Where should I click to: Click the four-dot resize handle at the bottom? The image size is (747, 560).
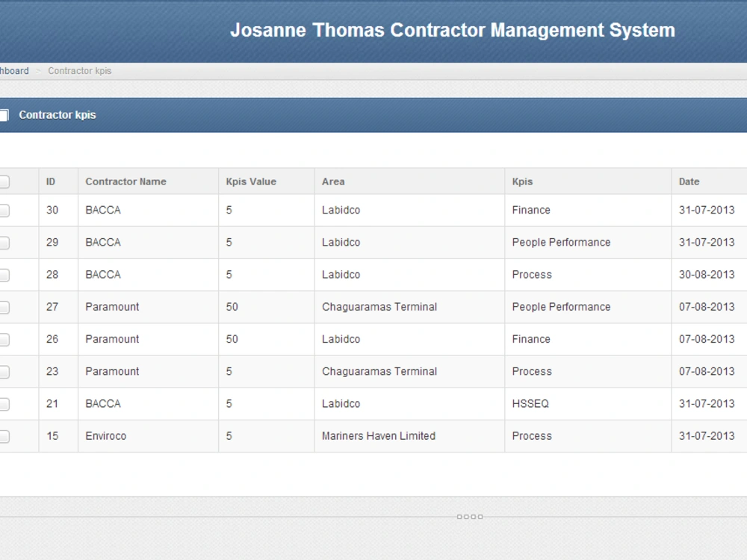tap(470, 517)
